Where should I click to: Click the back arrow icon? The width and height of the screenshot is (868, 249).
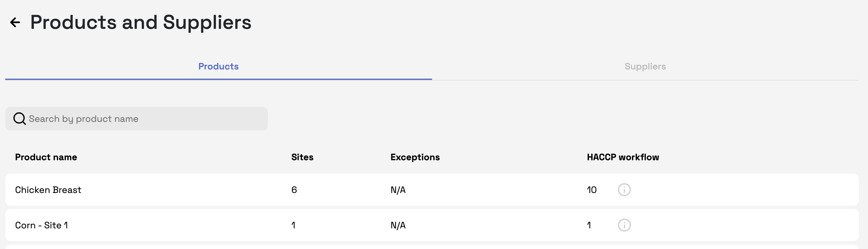(x=15, y=23)
